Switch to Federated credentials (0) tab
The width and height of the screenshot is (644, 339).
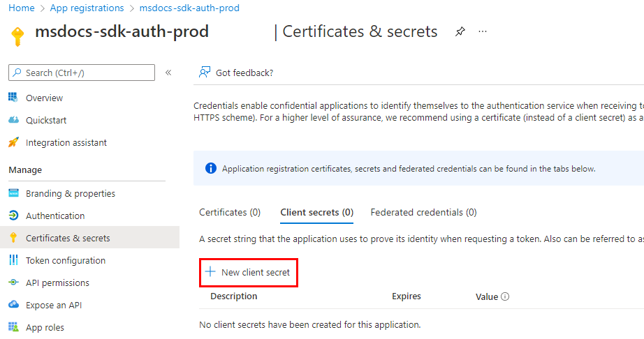point(423,212)
